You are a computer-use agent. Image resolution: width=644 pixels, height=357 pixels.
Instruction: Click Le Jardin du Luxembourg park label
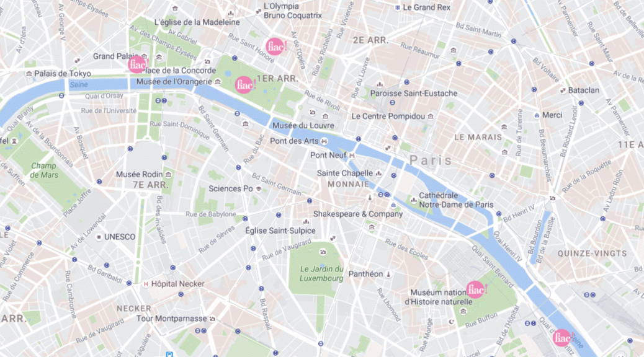pyautogui.click(x=321, y=274)
